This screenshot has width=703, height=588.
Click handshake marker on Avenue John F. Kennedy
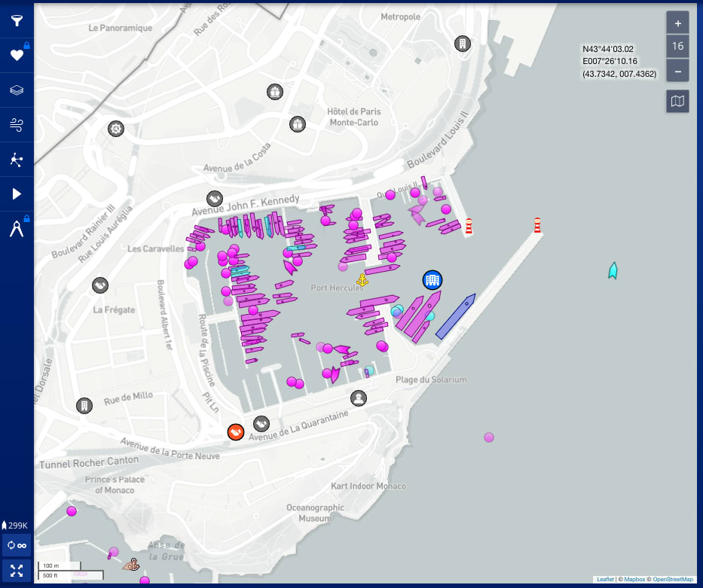(x=214, y=199)
